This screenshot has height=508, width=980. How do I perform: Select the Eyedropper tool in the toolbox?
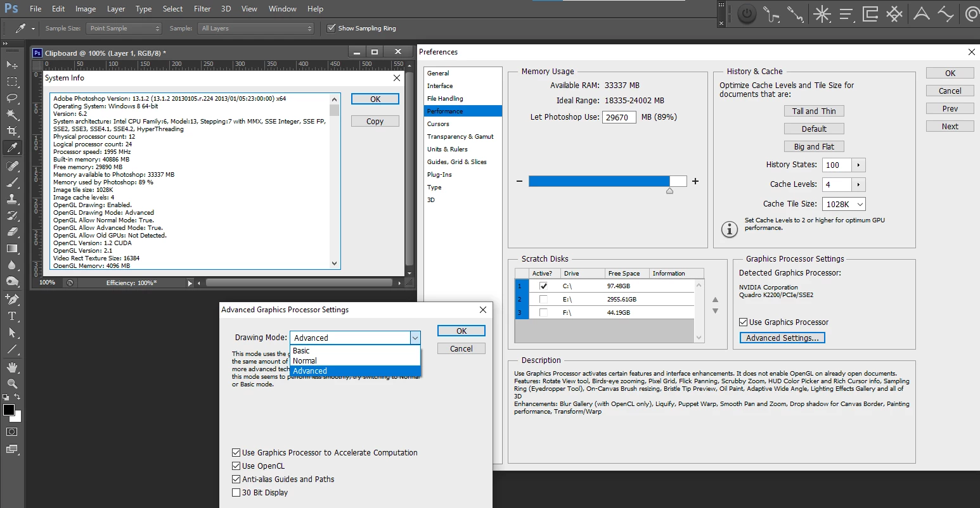[12, 148]
